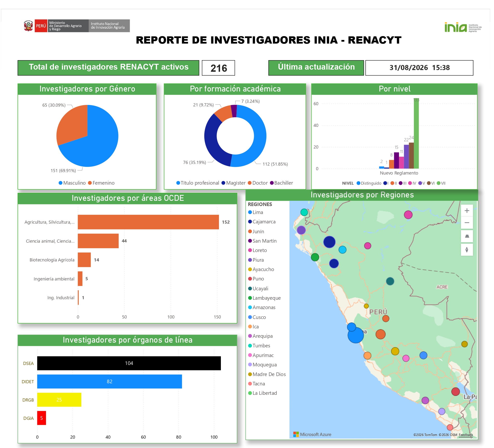Click the Ucayali legend entry

(258, 288)
